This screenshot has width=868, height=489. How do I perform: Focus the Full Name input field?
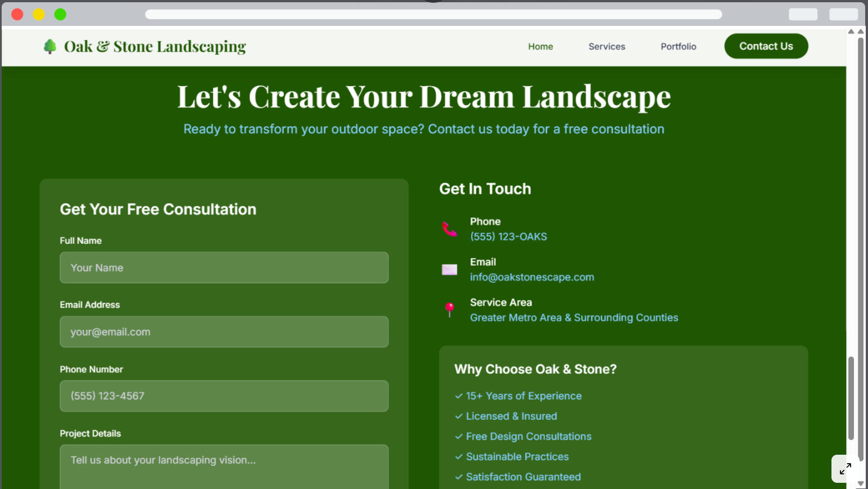tap(224, 268)
